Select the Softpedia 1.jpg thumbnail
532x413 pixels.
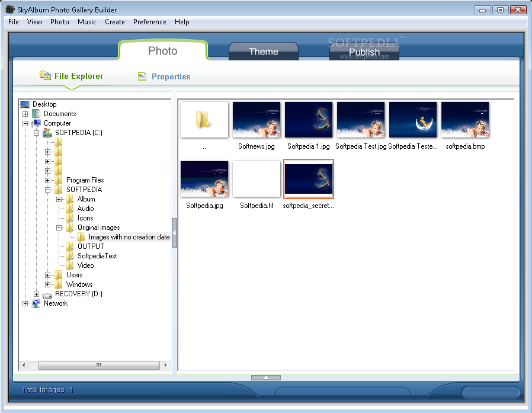[309, 120]
